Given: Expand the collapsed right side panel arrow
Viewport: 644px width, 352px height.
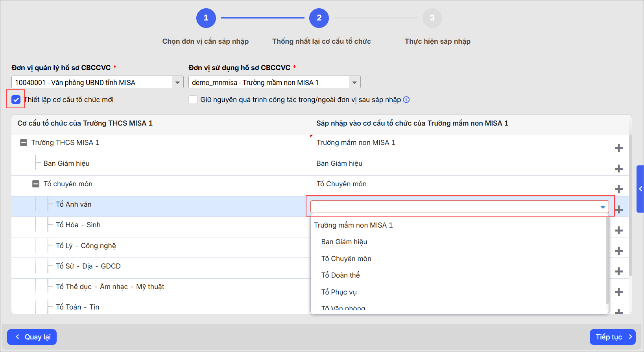Looking at the screenshot, I should click(x=640, y=189).
